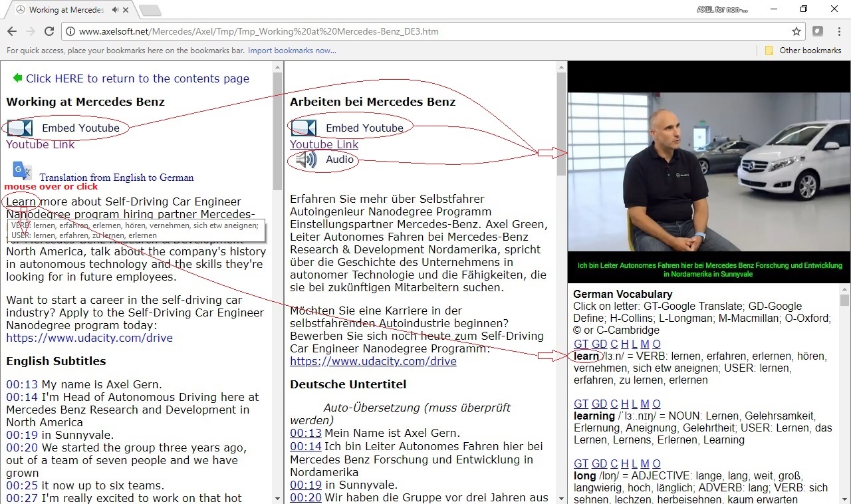The image size is (851, 504).
Task: Click the Google Translate icon
Action: point(22,171)
